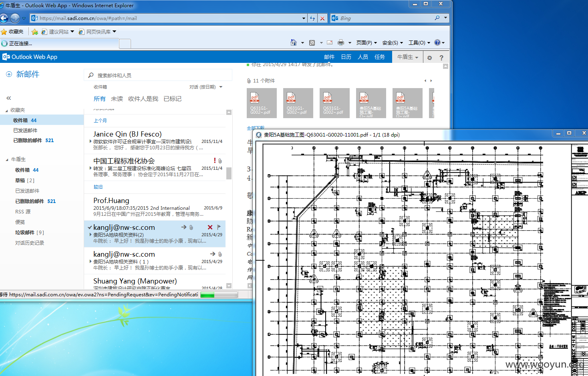Click the Prof.Huang message in list

155,207
